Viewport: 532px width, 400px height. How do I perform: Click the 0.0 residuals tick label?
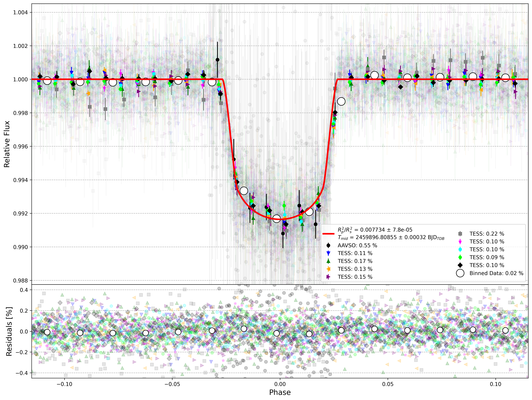tap(24, 331)
